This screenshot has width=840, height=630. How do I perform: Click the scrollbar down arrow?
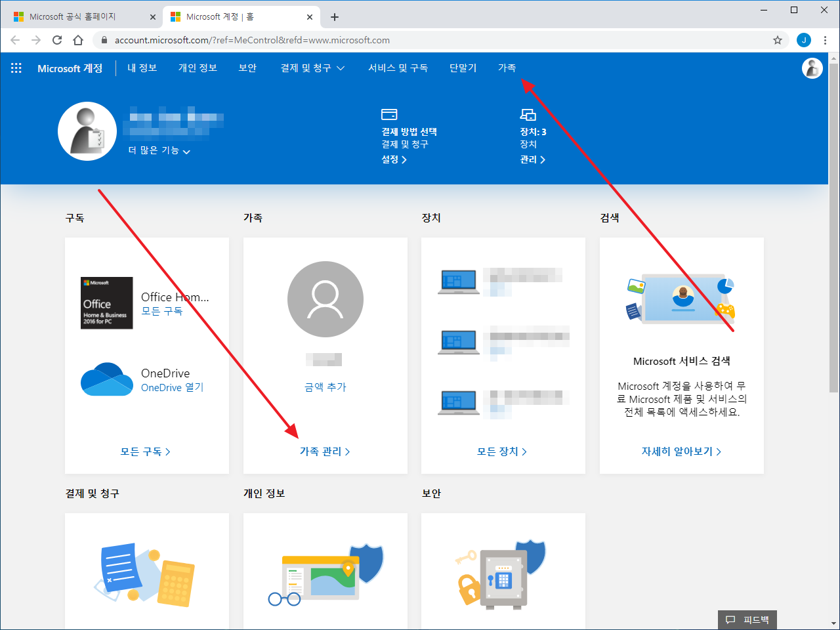(834, 623)
